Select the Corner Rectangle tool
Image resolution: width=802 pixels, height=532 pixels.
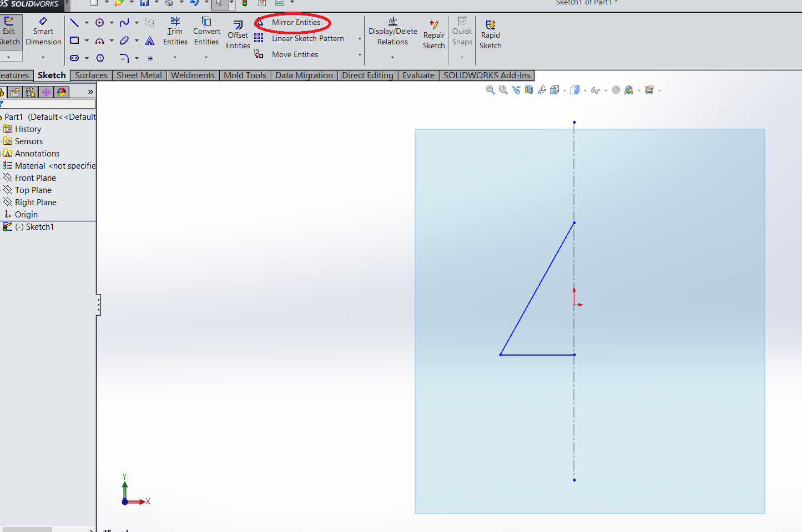(74, 40)
